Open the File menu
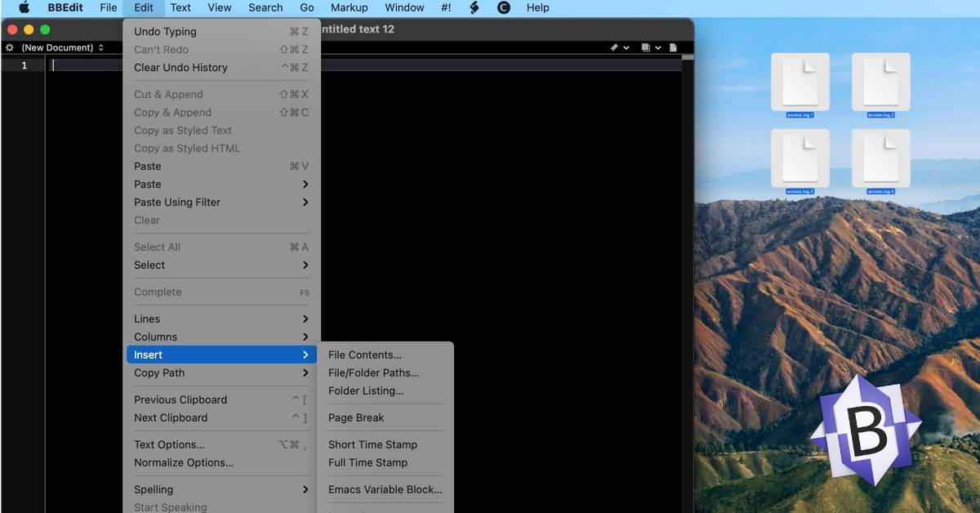 (x=109, y=7)
